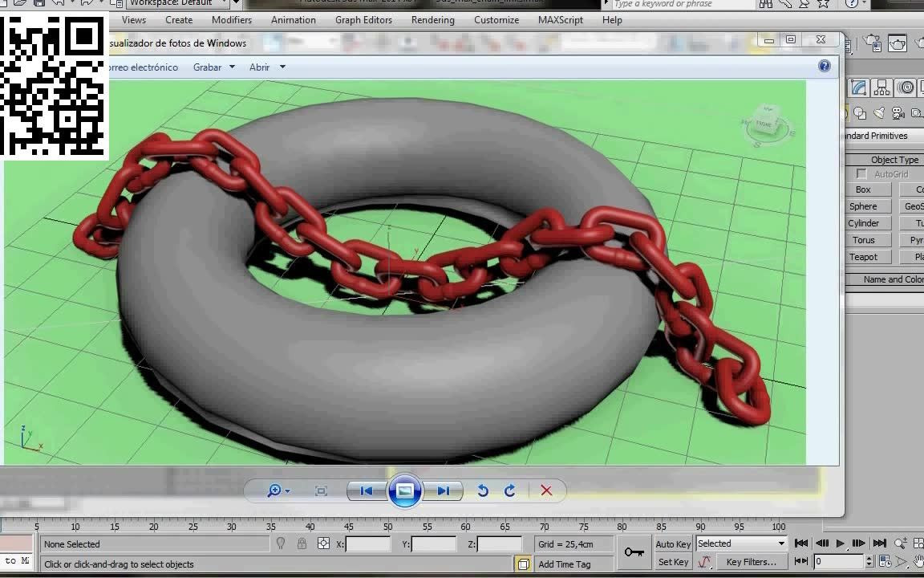Delete the current photo with the red X
Image resolution: width=924 pixels, height=578 pixels.
[548, 490]
